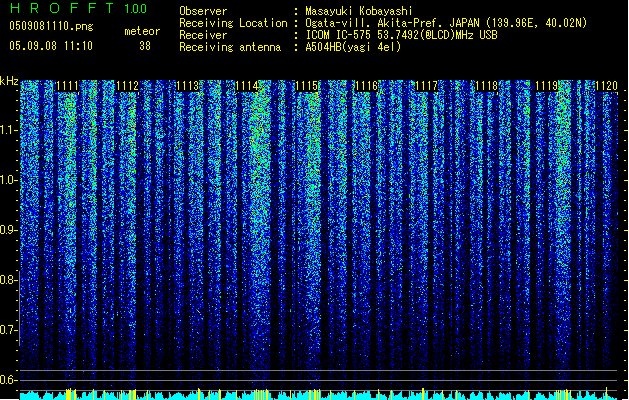Click the meteor count 38
Image resolution: width=629 pixels, height=400 pixels.
click(145, 46)
